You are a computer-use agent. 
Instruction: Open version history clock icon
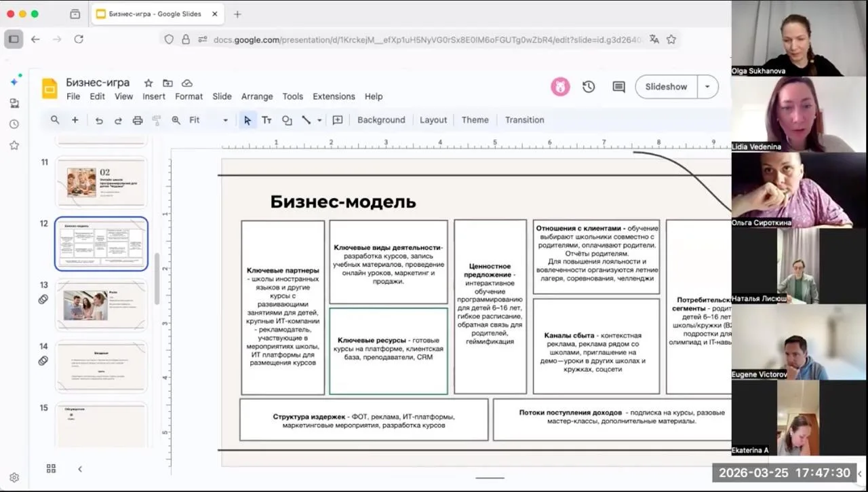pyautogui.click(x=589, y=87)
